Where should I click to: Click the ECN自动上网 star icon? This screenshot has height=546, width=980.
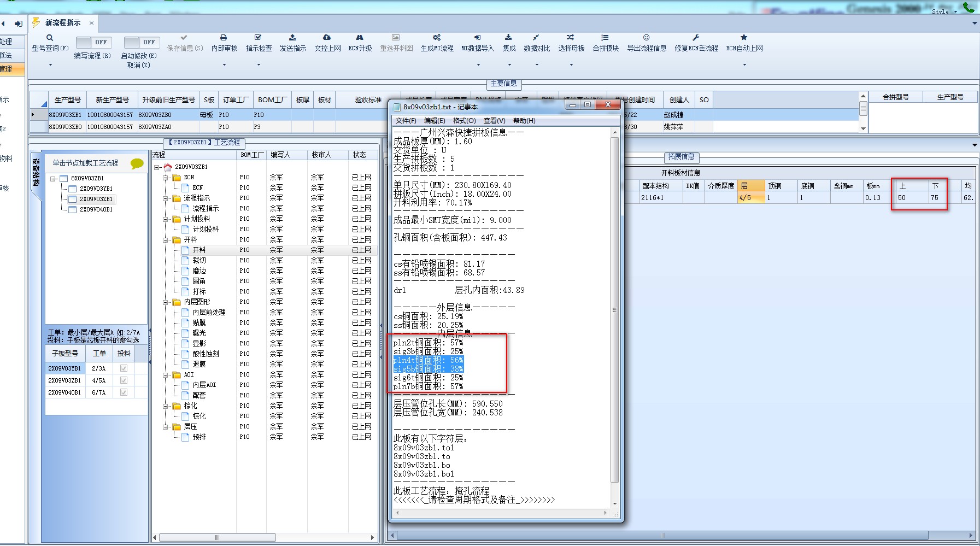744,38
